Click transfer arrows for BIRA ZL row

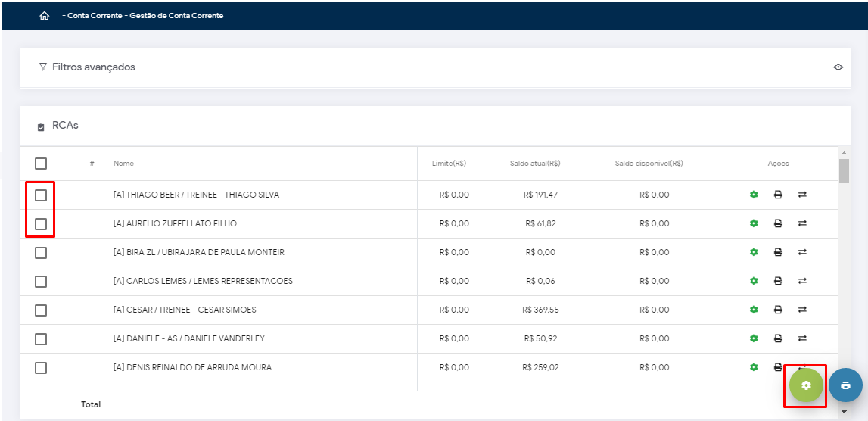click(802, 252)
